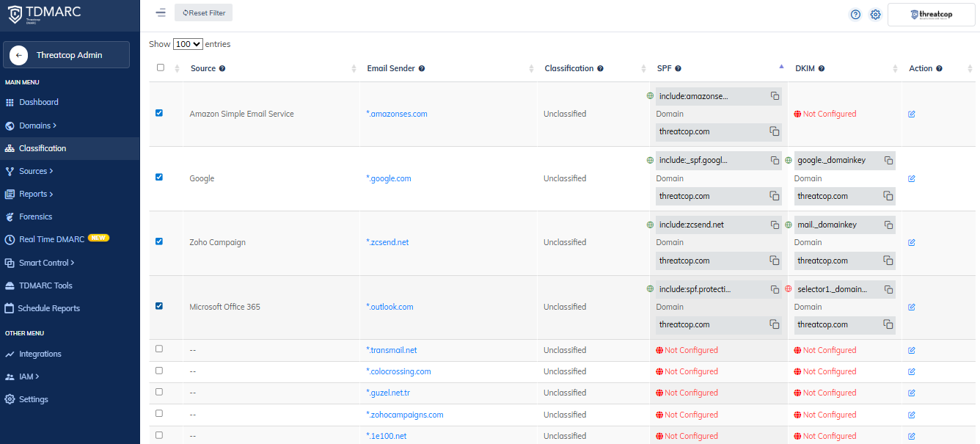
Task: Expand the Domains menu in sidebar
Action: [x=37, y=125]
